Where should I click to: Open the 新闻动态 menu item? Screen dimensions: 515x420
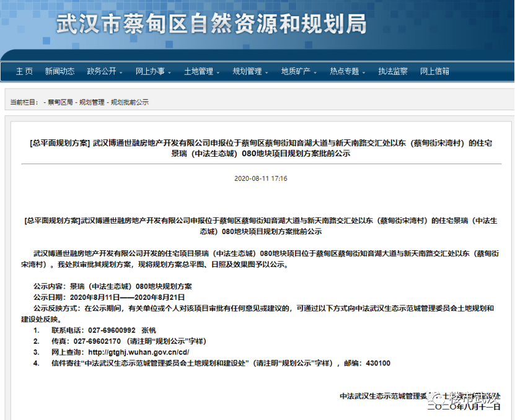pos(59,71)
